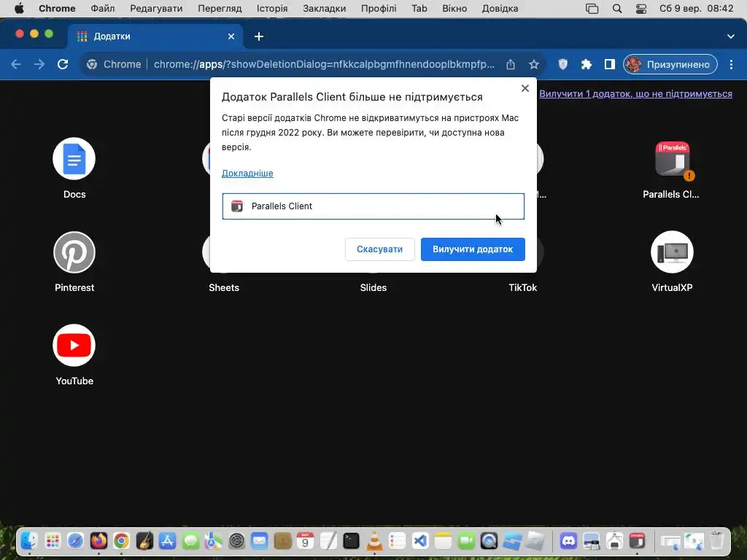The image size is (747, 560).
Task: Click the address bar URL
Action: 324,64
